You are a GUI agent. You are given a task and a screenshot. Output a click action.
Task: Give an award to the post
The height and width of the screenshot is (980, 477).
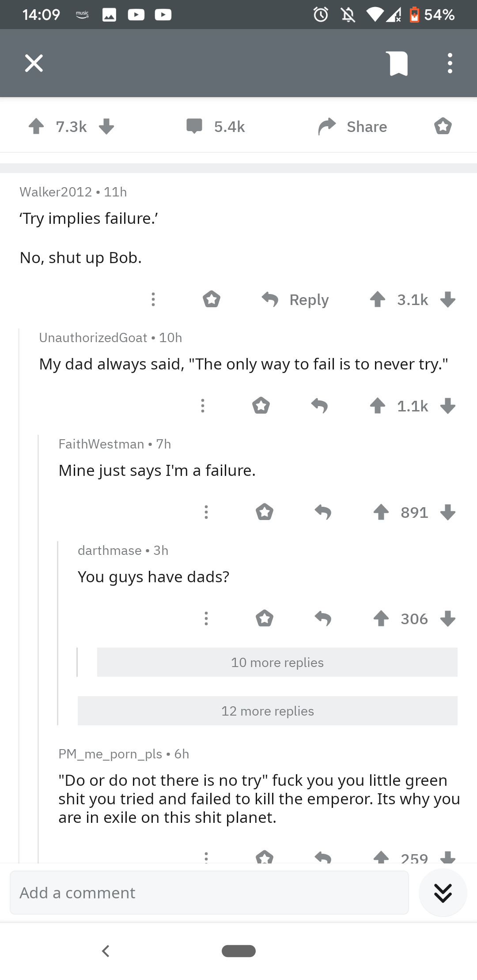coord(443,127)
